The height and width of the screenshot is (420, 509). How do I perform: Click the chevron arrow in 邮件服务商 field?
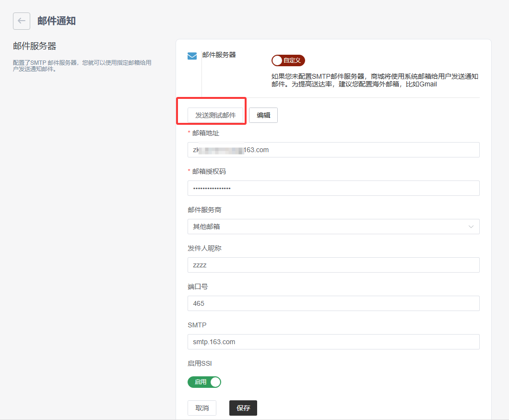pos(471,227)
